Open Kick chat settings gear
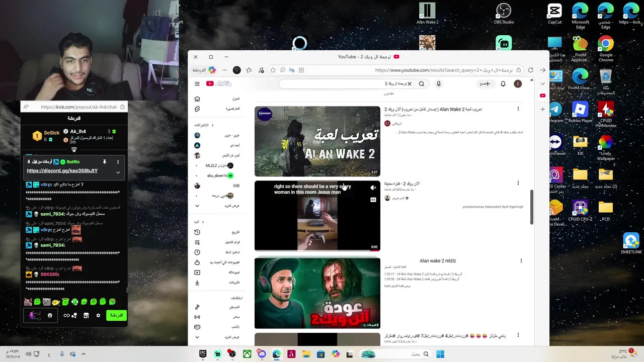This screenshot has width=644, height=362. pyautogui.click(x=98, y=316)
